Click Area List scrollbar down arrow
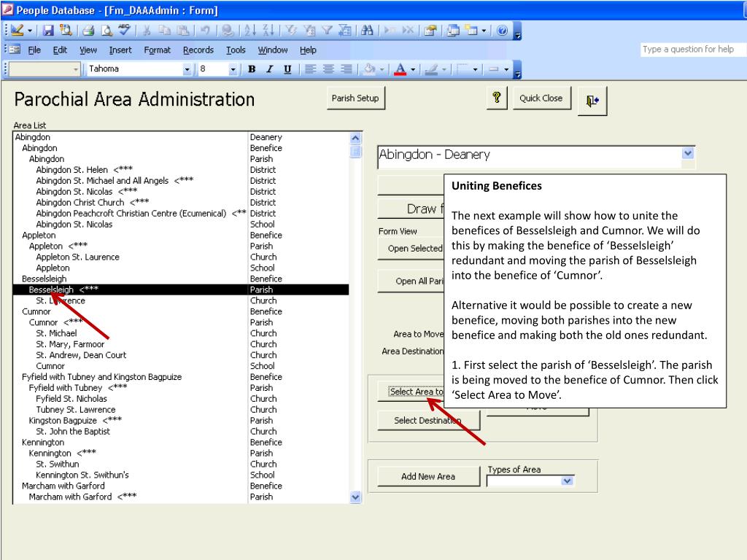Screen dimensions: 747x560 (355, 497)
